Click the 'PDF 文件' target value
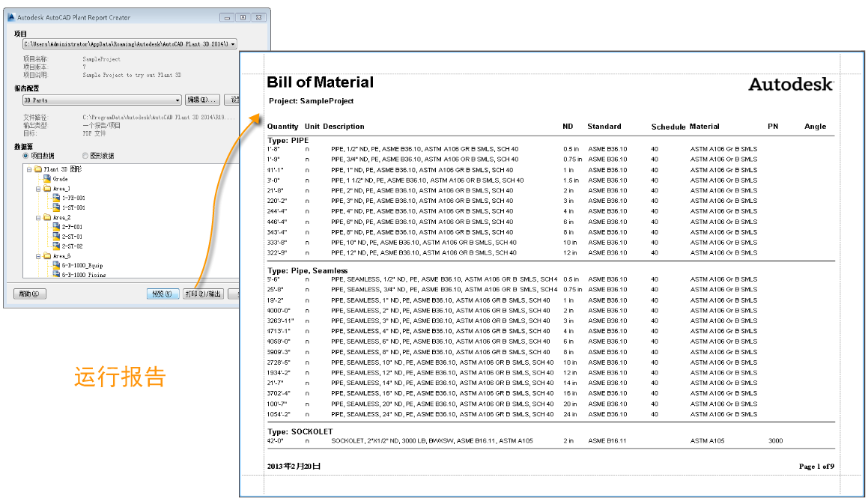This screenshot has height=501, width=868. click(94, 133)
